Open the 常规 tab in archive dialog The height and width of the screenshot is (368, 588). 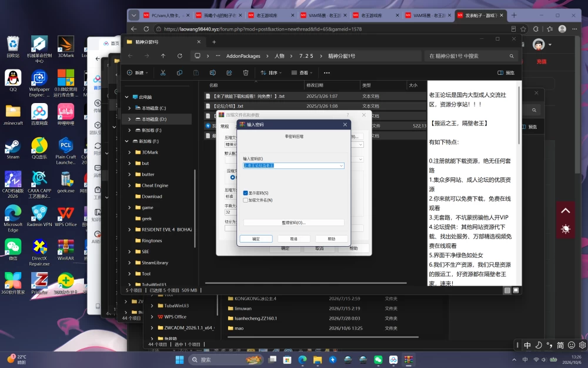point(225,126)
